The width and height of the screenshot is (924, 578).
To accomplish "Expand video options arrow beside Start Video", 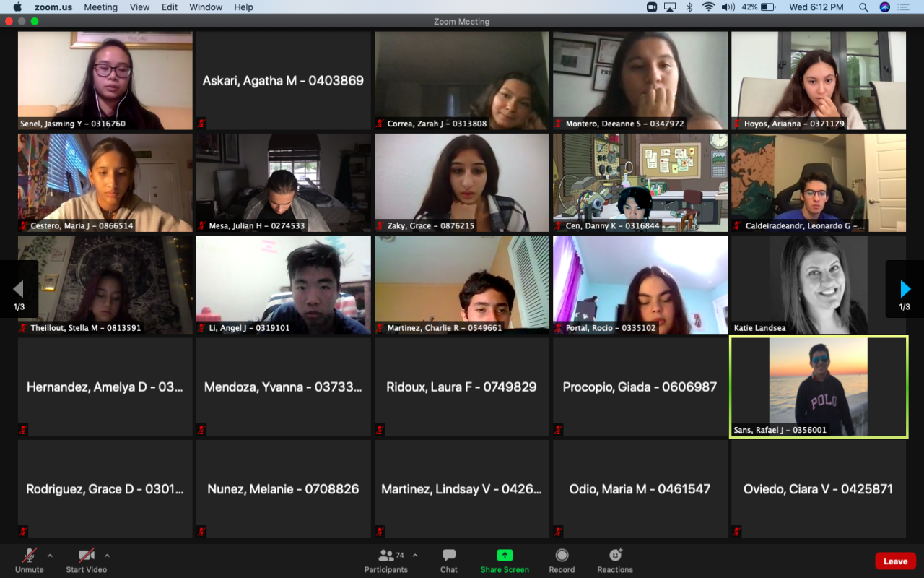I will point(107,556).
